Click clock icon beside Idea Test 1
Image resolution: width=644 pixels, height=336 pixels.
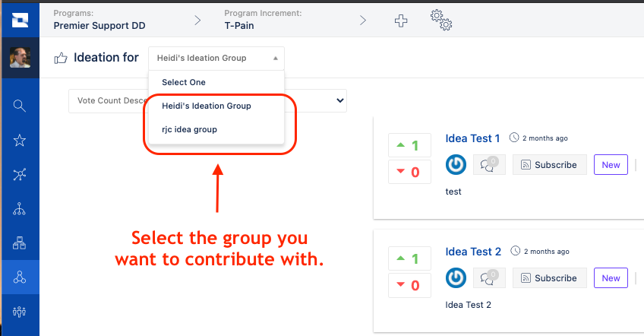pyautogui.click(x=514, y=138)
